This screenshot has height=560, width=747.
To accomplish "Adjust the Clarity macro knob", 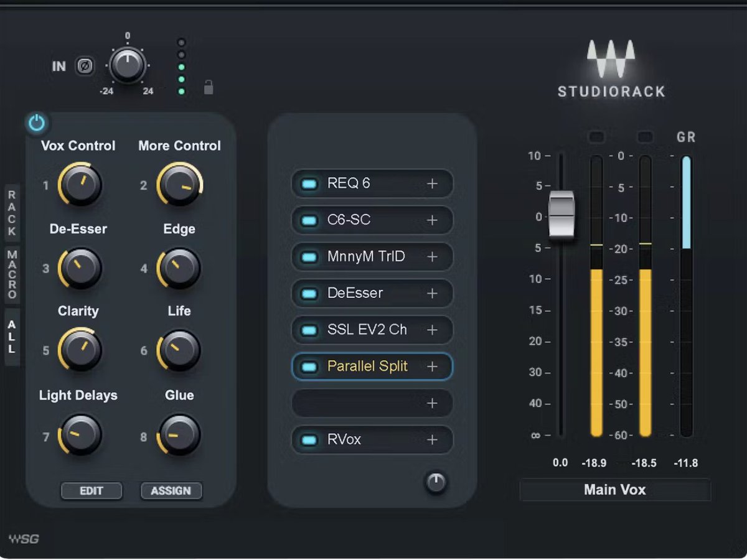I will (80, 350).
